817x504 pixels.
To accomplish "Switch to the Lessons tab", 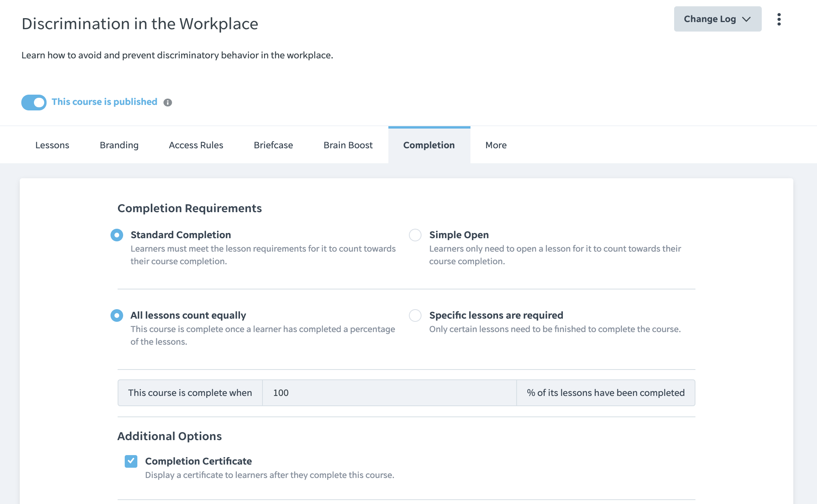I will pos(52,145).
